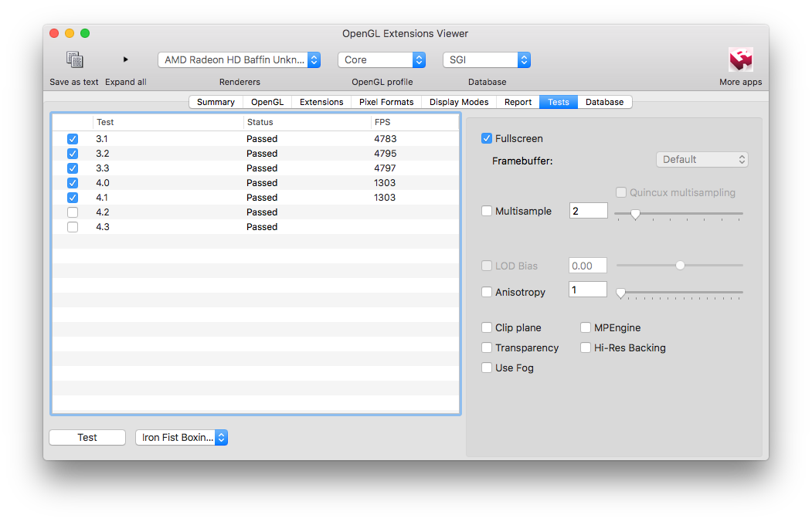Click the Multisample slider thumb
This screenshot has height=522, width=812.
pyautogui.click(x=635, y=214)
